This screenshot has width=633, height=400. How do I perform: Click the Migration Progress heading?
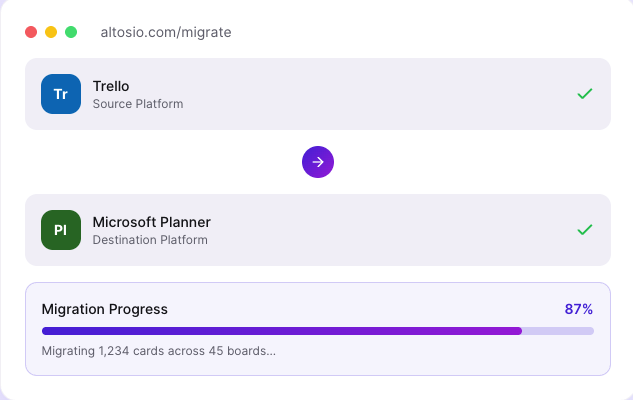(105, 309)
